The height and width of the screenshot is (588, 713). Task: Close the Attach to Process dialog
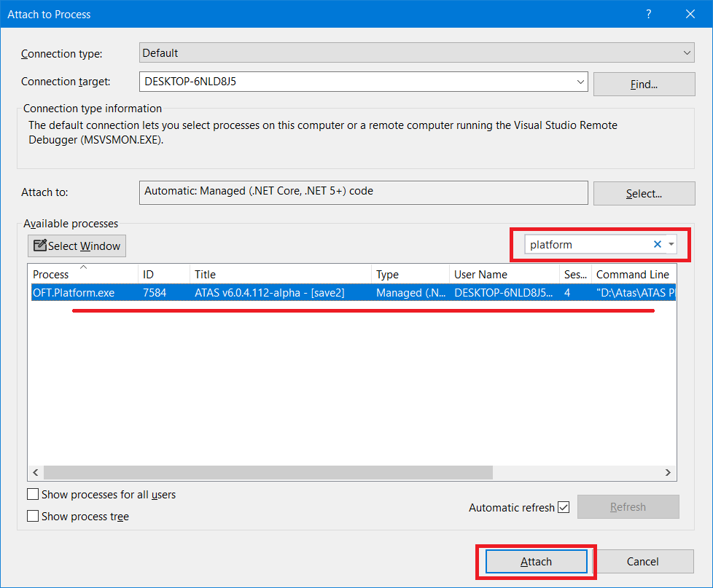point(690,14)
